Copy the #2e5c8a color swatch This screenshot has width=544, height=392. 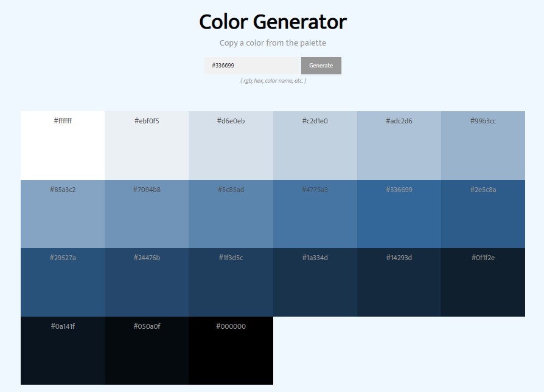pyautogui.click(x=483, y=214)
